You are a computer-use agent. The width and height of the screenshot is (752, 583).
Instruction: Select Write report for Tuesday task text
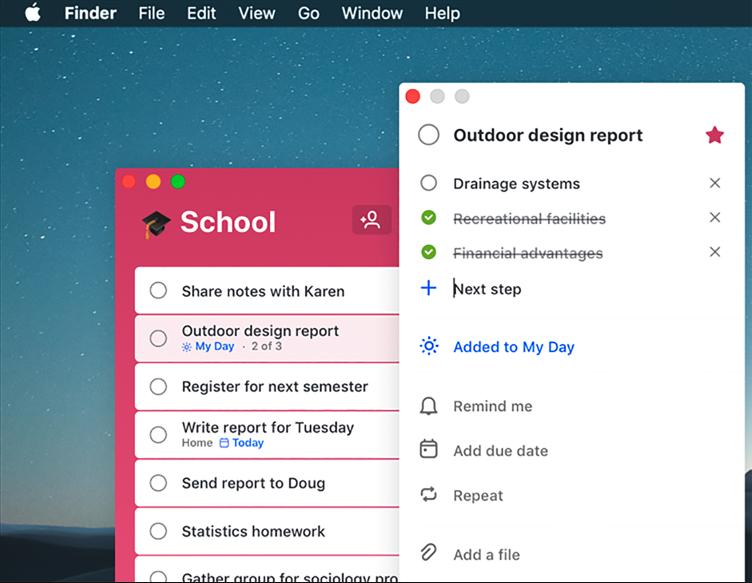268,427
